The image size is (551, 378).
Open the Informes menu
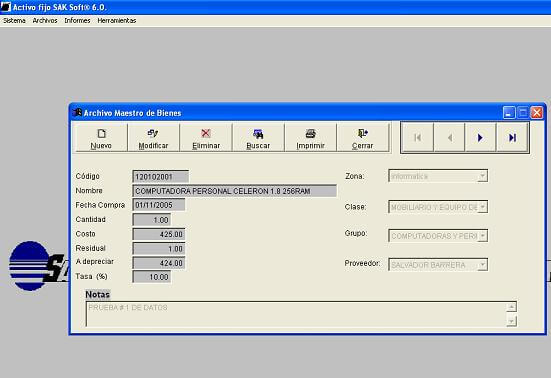77,21
